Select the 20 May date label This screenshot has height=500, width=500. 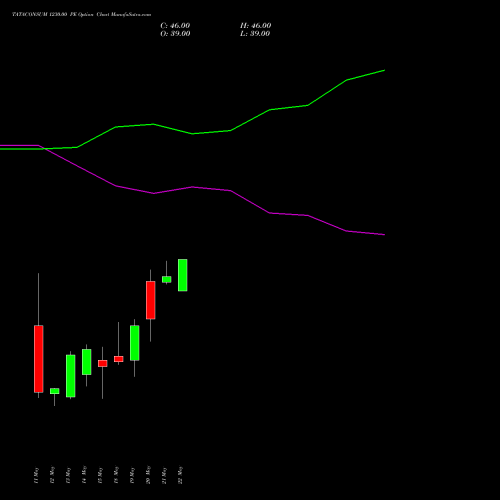point(148,475)
